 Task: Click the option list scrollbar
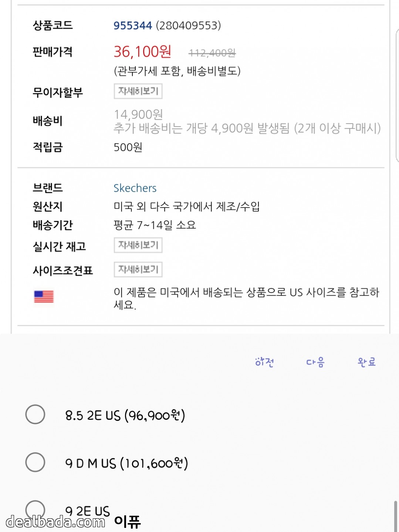coord(395,516)
